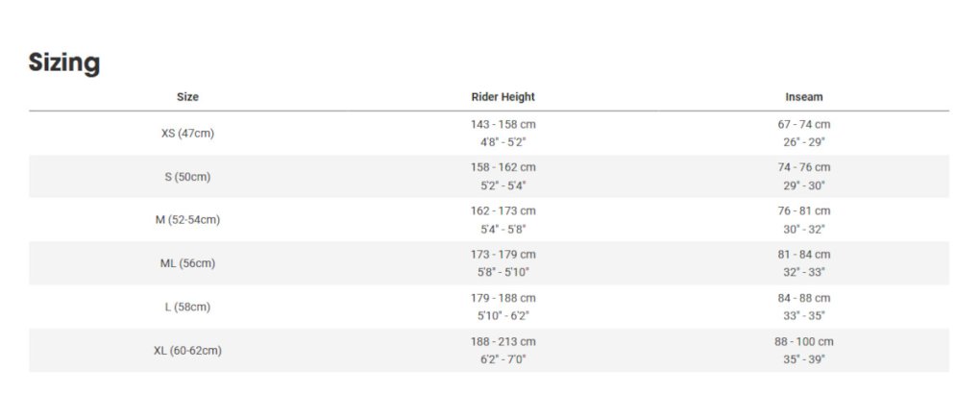Click the 67 - 74 cm inseam value
This screenshot has height=419, width=980.
803,125
